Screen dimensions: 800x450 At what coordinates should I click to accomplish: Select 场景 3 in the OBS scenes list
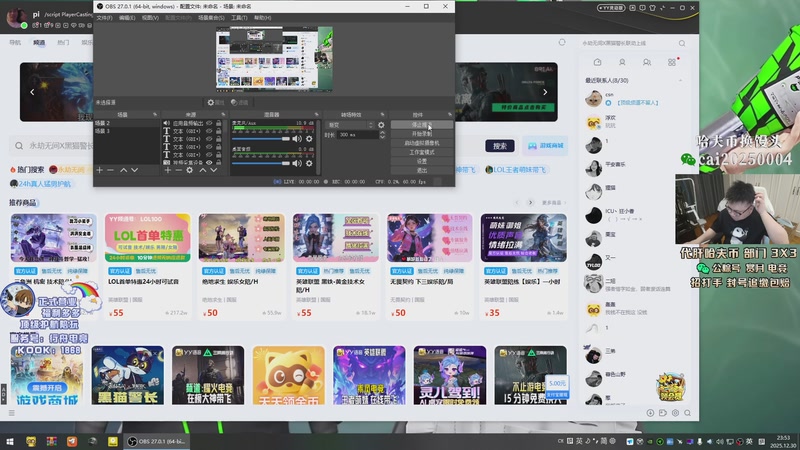pyautogui.click(x=127, y=131)
